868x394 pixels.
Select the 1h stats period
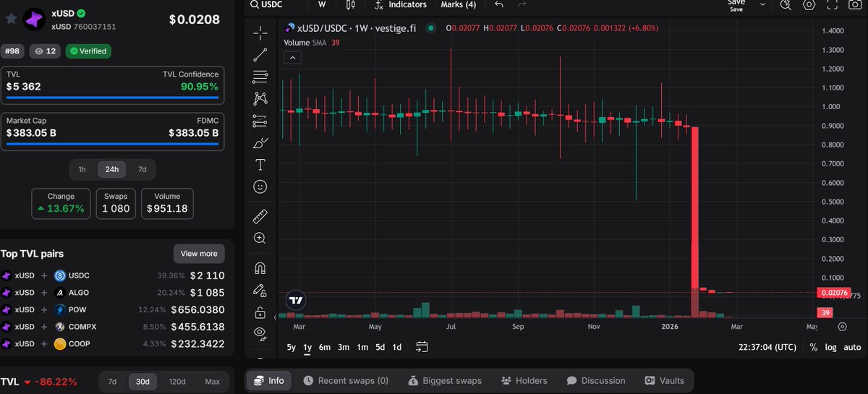coord(82,169)
